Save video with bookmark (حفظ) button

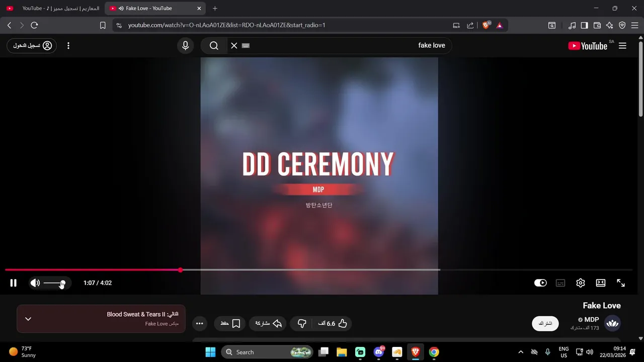click(x=230, y=323)
